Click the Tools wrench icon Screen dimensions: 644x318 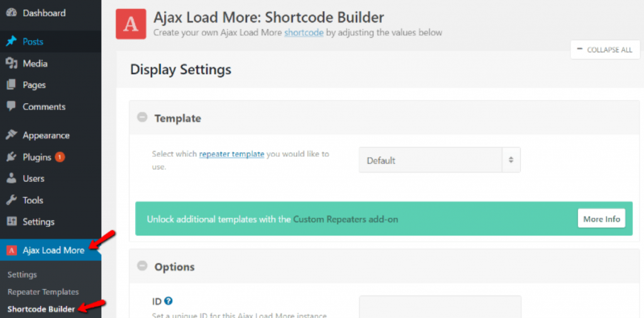click(x=12, y=200)
